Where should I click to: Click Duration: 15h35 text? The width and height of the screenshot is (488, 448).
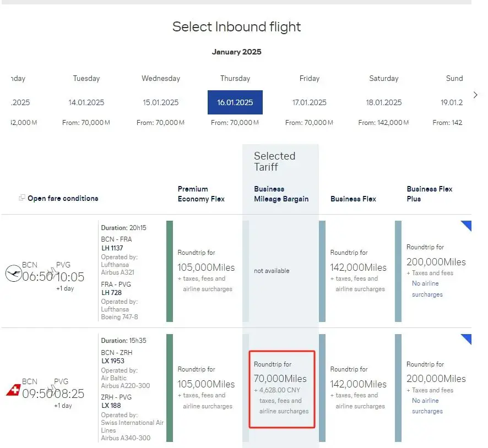coord(123,341)
